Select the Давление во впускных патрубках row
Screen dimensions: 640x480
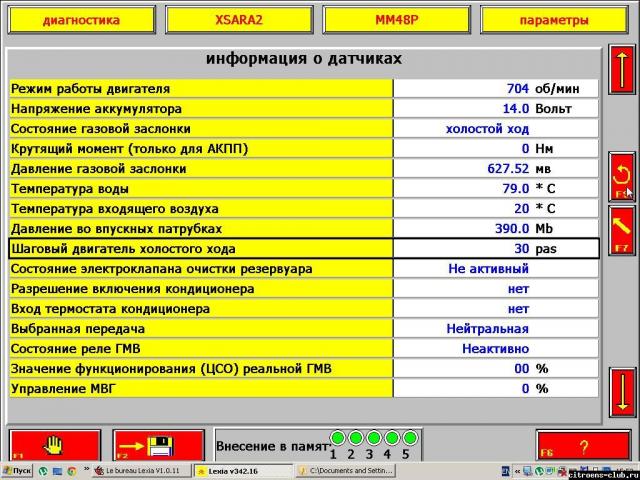[x=304, y=229]
